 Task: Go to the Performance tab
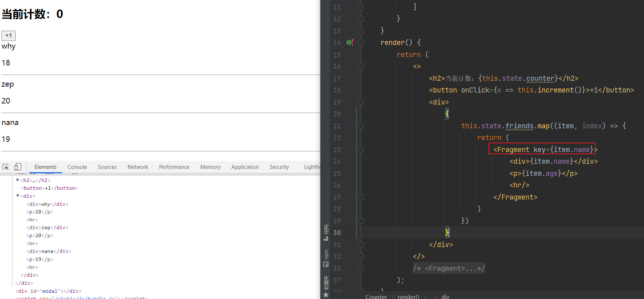pyautogui.click(x=174, y=167)
